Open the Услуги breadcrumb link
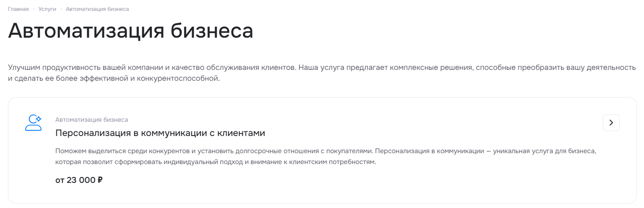 pos(47,9)
